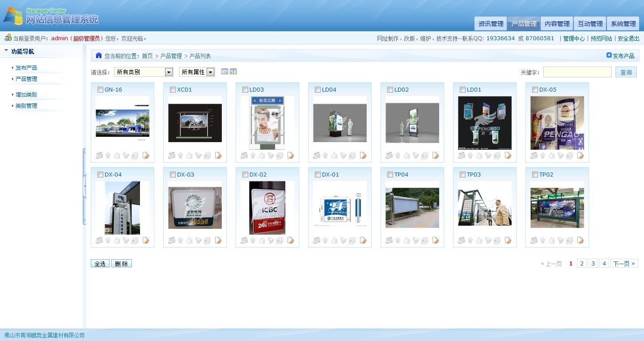
Task: Switch to list view icon
Action: [x=225, y=72]
